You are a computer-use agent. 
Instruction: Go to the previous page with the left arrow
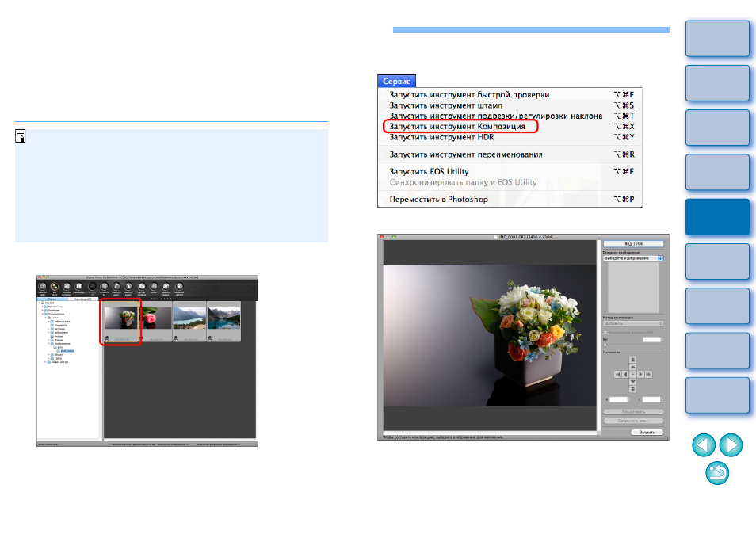pyautogui.click(x=704, y=444)
